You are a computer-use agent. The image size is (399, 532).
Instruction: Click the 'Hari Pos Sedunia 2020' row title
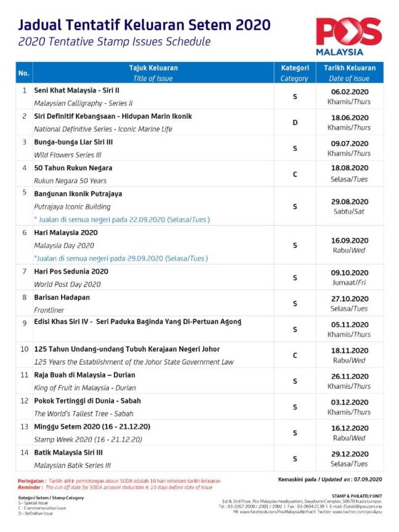[71, 271]
